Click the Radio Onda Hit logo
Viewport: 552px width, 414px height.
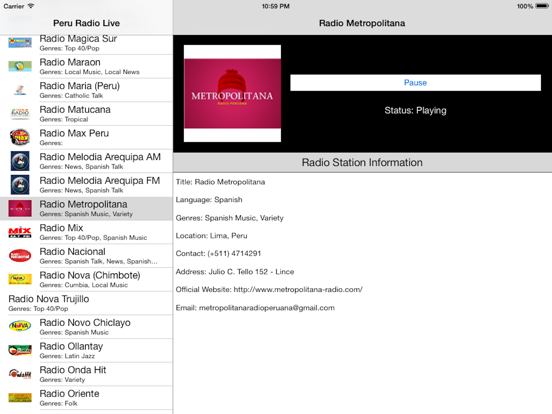tap(20, 374)
